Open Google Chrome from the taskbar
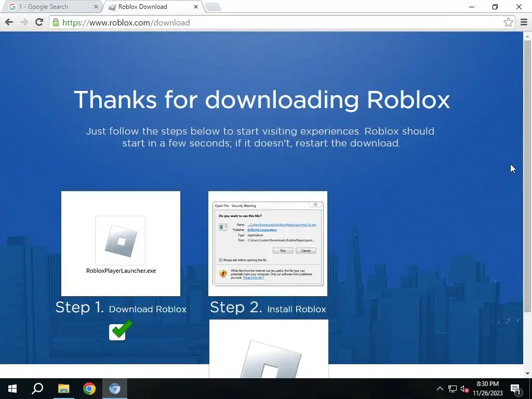532x399 pixels. (89, 389)
